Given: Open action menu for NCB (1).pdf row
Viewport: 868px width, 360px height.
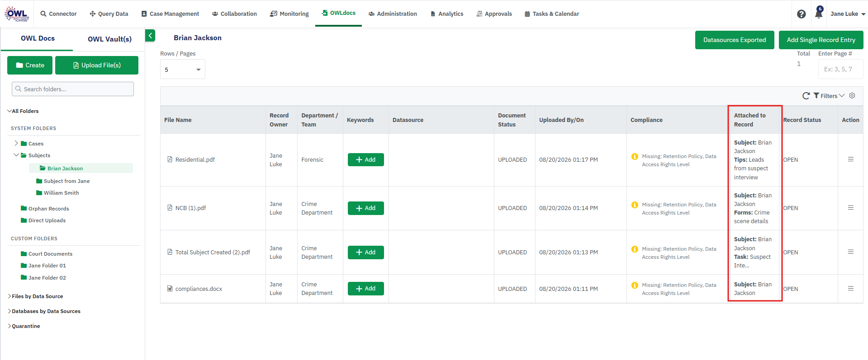Looking at the screenshot, I should pyautogui.click(x=851, y=208).
